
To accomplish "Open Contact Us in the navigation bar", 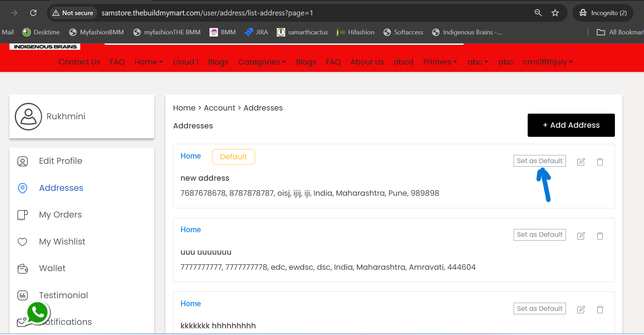I will point(79,62).
